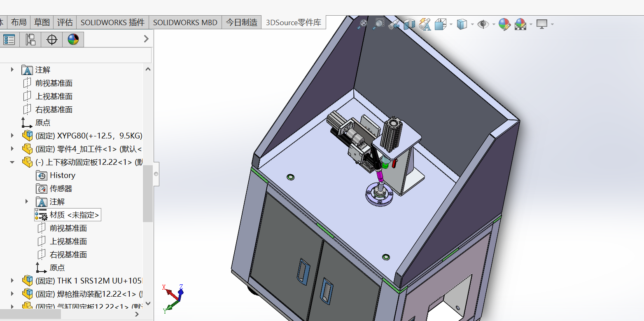Click the Zoom to Fit icon
Viewport: 644px width, 321px height.
pyautogui.click(x=362, y=24)
